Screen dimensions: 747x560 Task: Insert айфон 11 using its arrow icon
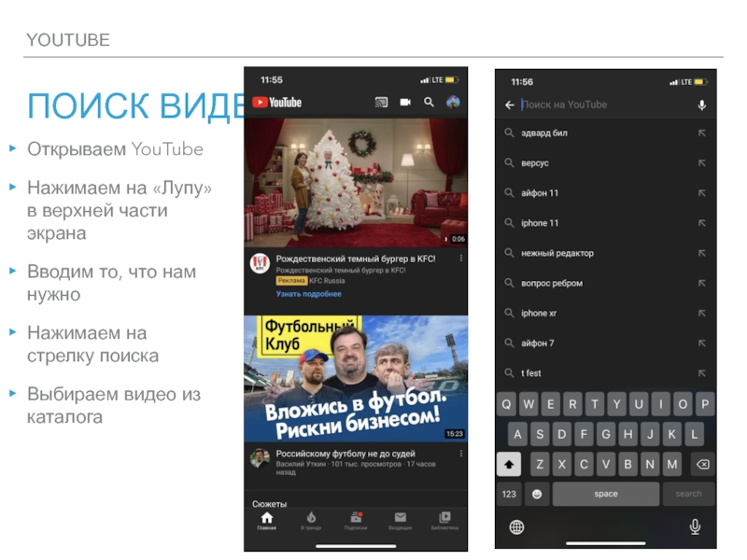(702, 193)
